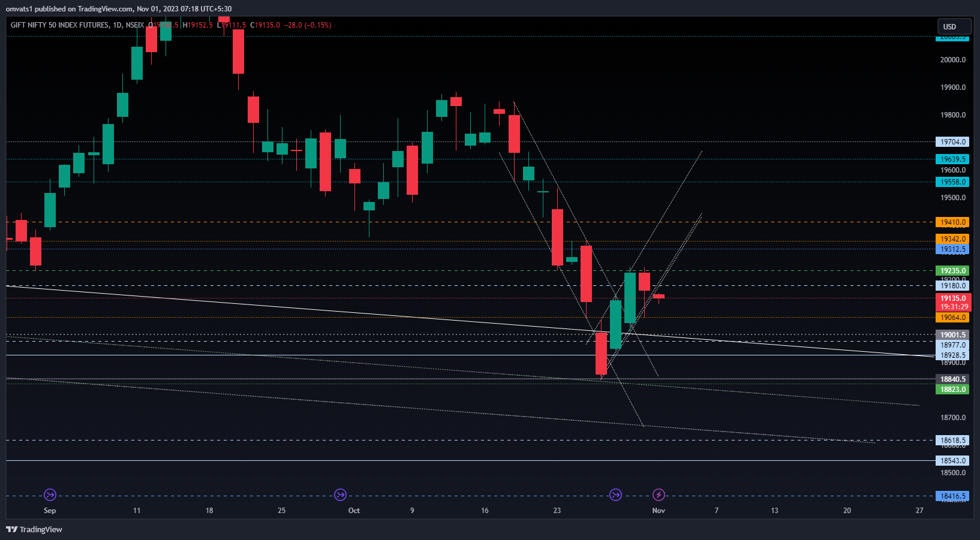
Task: Click the 27 date label on time axis
Action: tap(919, 511)
